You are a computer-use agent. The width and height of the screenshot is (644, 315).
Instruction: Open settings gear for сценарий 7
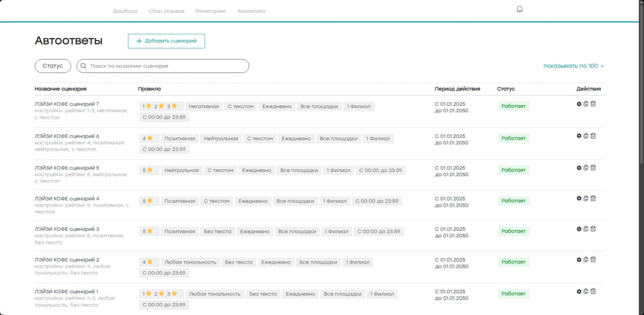tap(579, 104)
